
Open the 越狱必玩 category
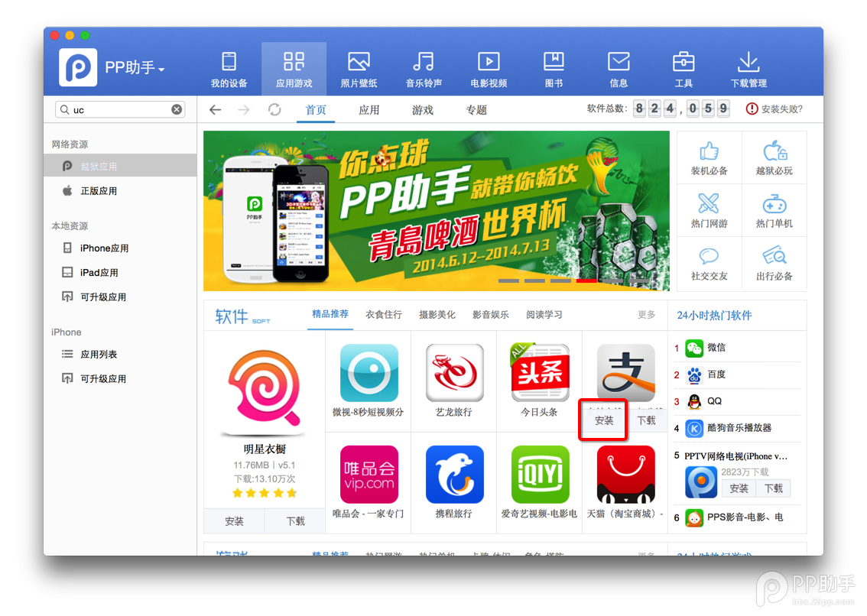[774, 158]
